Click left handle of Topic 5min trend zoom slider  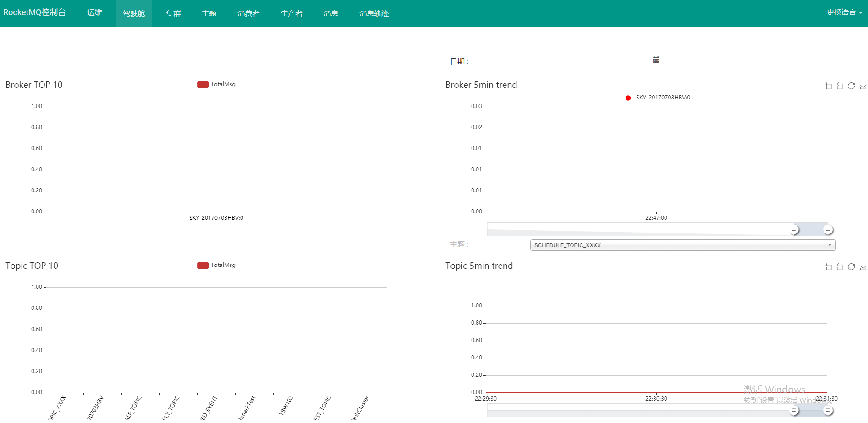794,410
